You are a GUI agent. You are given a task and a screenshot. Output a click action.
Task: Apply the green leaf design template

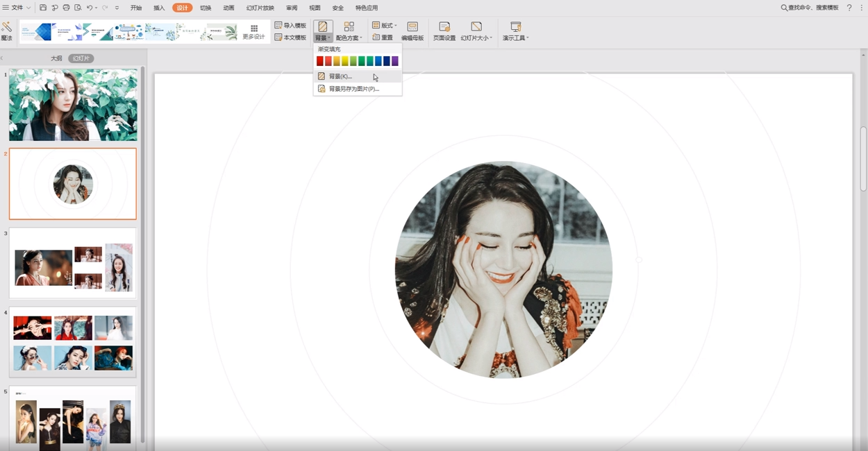pyautogui.click(x=222, y=31)
